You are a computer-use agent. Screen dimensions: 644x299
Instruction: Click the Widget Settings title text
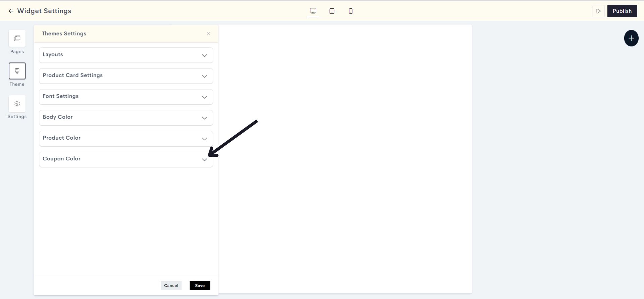[x=44, y=11]
